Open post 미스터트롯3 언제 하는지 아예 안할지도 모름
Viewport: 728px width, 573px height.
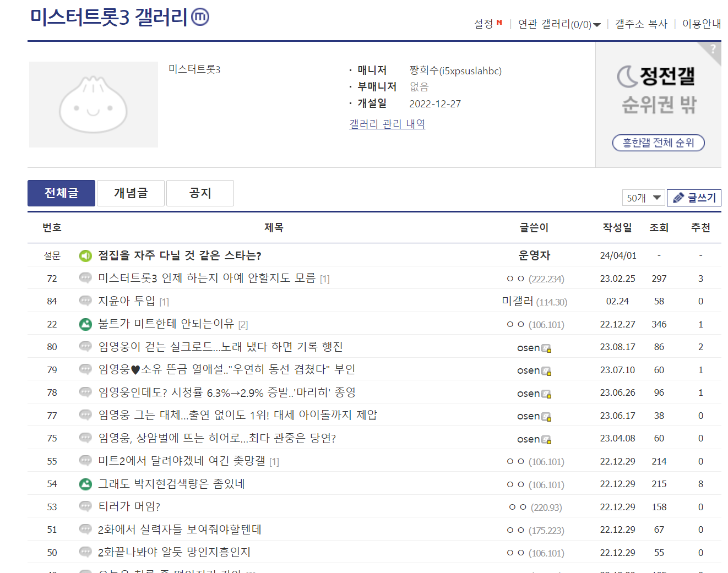[207, 278]
